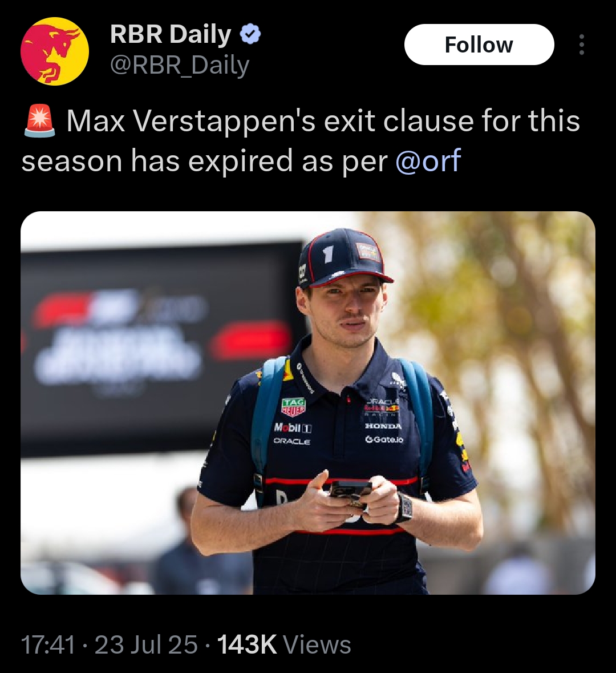The image size is (616, 673).
Task: Visit the @RBR_Daily handle link
Action: 180,65
